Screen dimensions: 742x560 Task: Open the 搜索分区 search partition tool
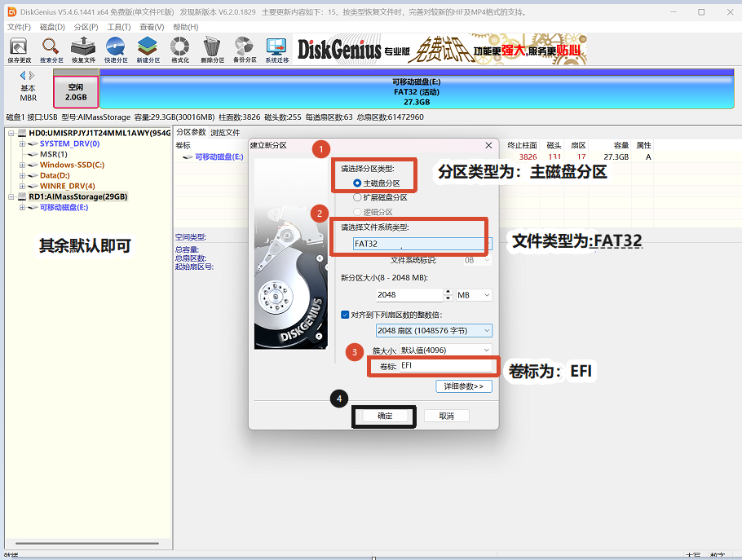tap(51, 51)
